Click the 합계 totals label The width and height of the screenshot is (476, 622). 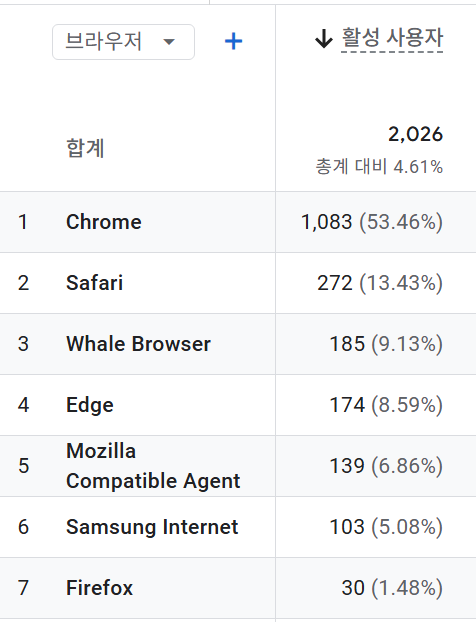click(x=85, y=148)
